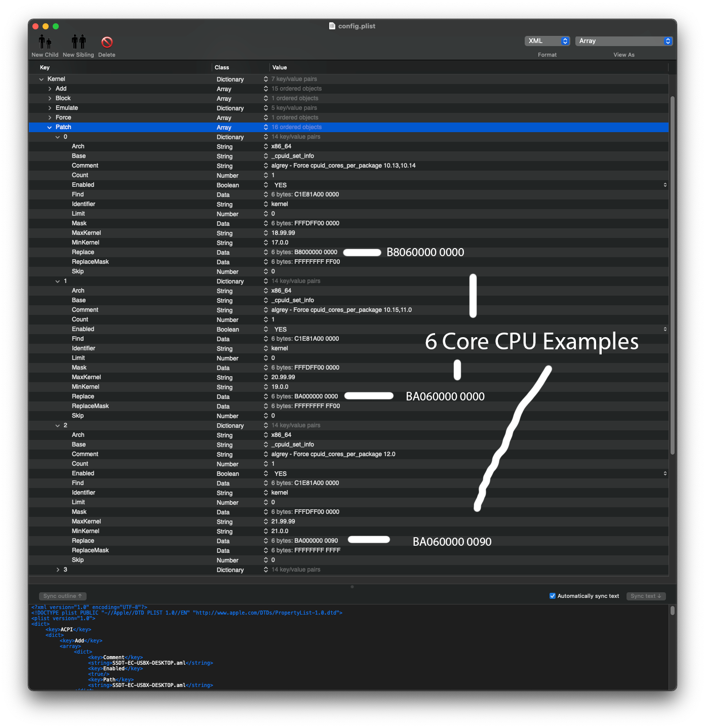The width and height of the screenshot is (705, 728).
Task: Click the New Child toolbar icon
Action: click(45, 42)
